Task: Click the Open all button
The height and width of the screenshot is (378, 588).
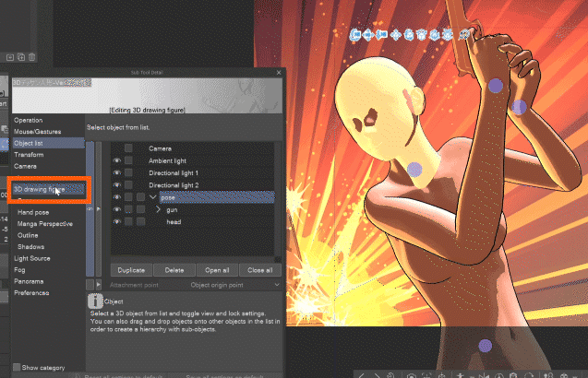Action: (x=217, y=270)
